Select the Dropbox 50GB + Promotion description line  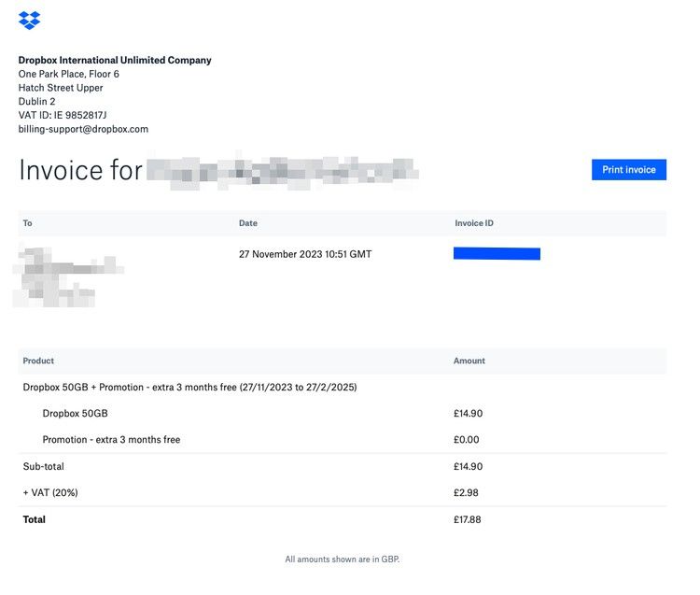(x=189, y=387)
